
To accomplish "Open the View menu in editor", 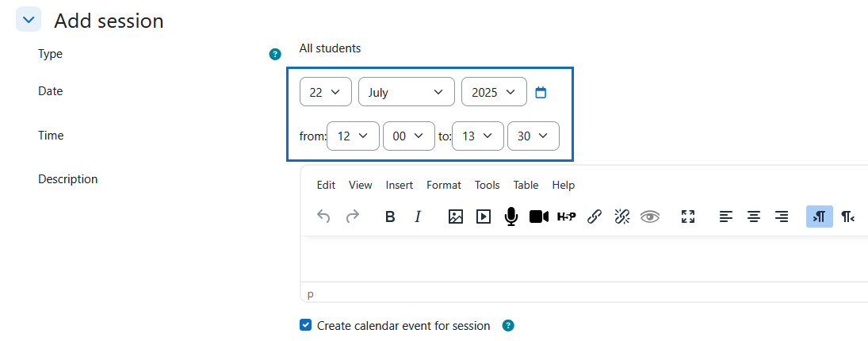I will click(x=361, y=185).
